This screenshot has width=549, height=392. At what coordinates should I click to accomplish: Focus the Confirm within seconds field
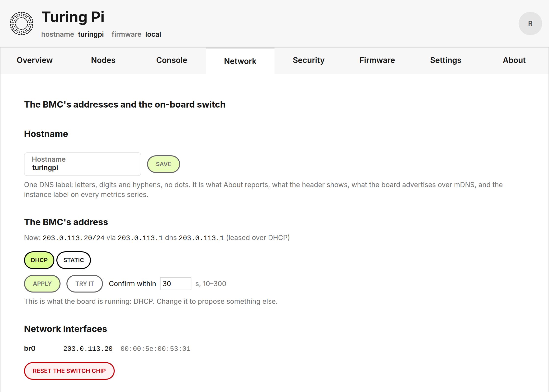tap(175, 284)
